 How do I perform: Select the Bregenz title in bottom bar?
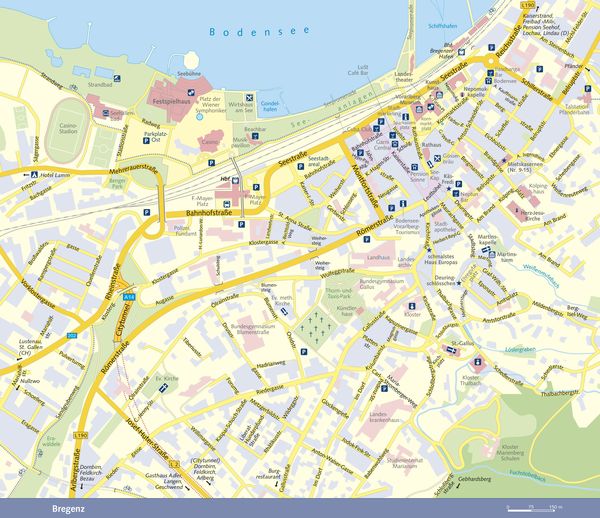coord(68,509)
